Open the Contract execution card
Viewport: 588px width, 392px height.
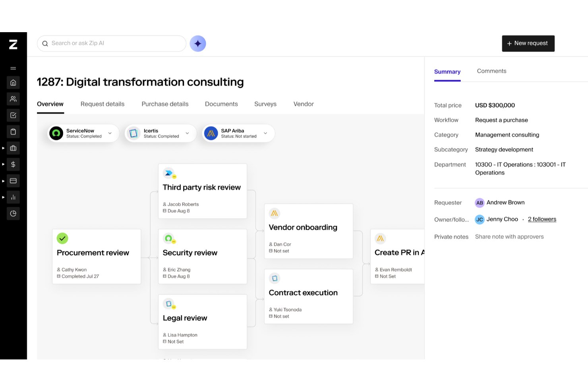click(x=309, y=296)
